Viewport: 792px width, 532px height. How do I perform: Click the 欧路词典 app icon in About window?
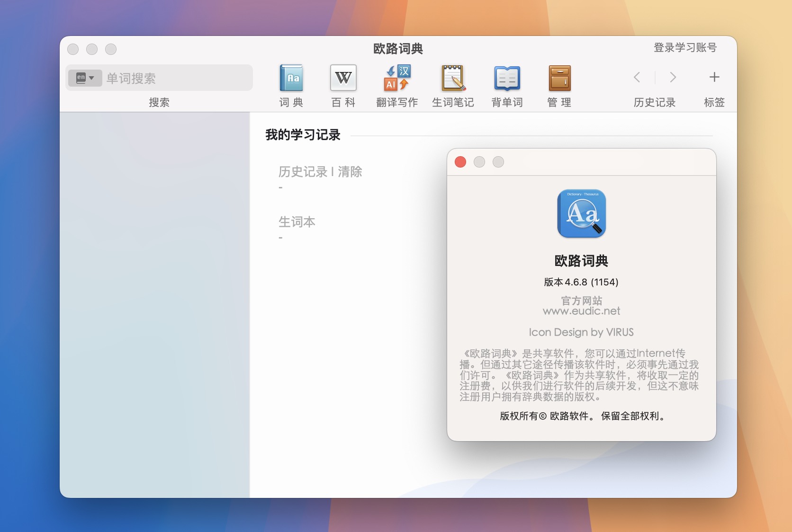tap(582, 213)
